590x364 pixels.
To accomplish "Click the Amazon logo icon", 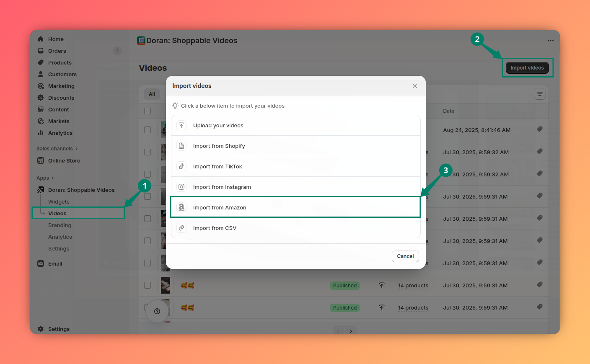I will pos(181,207).
